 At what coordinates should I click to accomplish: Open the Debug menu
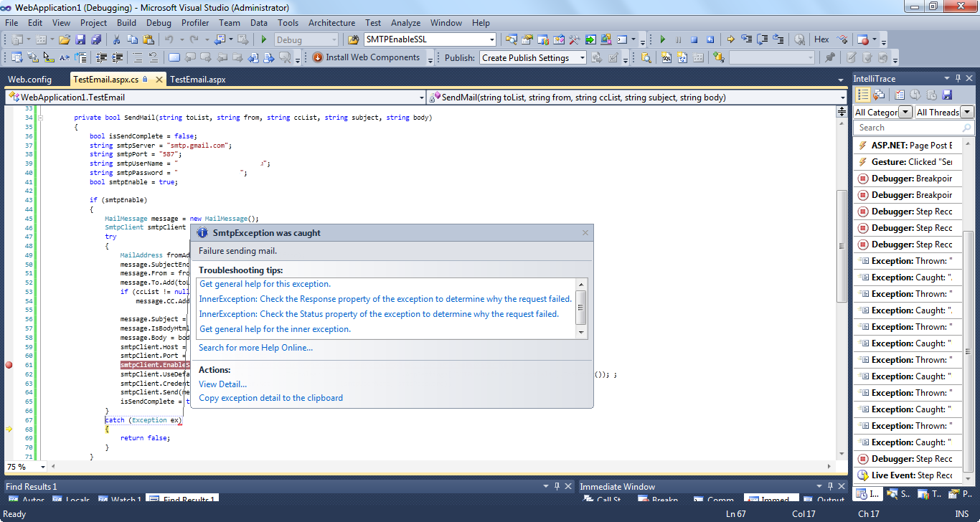[159, 23]
